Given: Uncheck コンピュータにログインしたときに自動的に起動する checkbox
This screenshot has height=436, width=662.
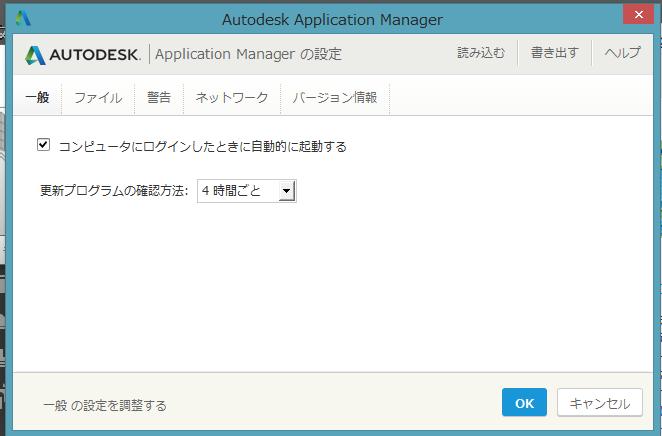Looking at the screenshot, I should [43, 145].
